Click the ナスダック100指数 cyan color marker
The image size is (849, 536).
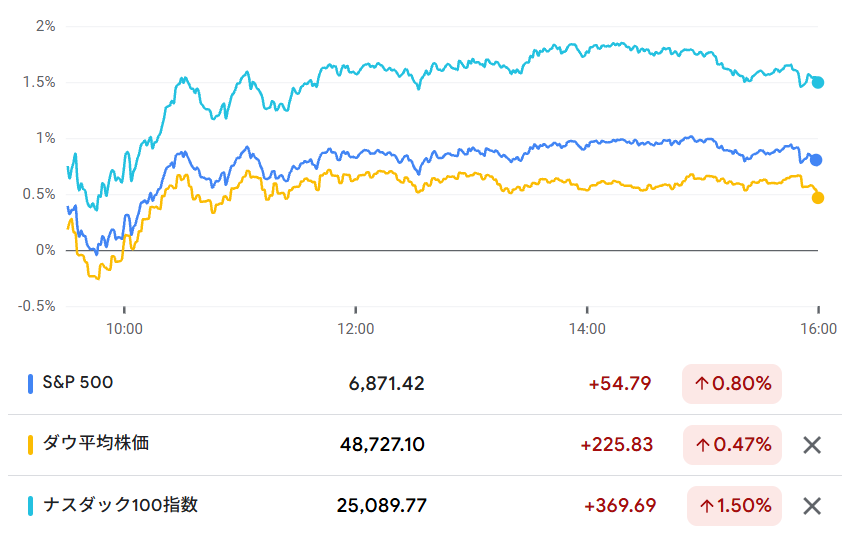pos(31,505)
